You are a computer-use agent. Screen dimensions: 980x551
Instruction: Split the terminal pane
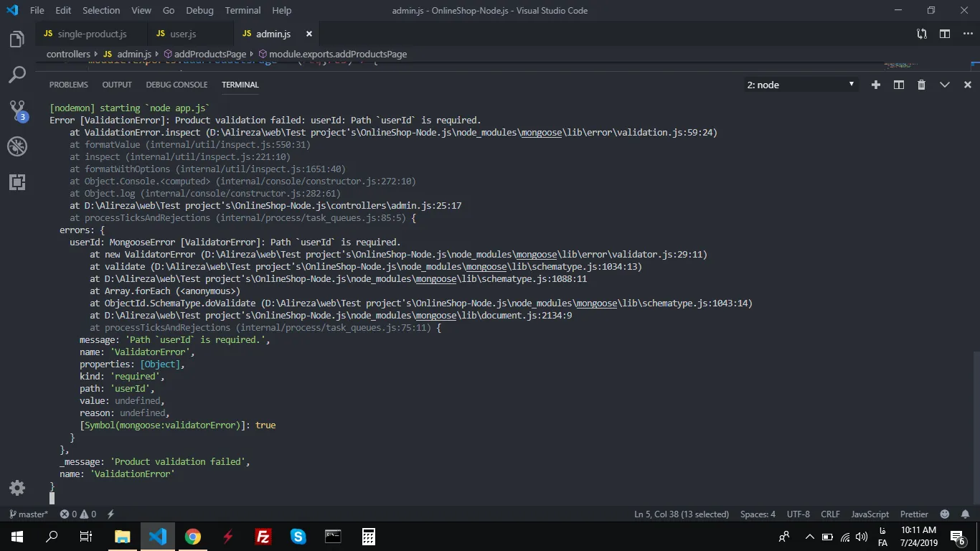(899, 85)
